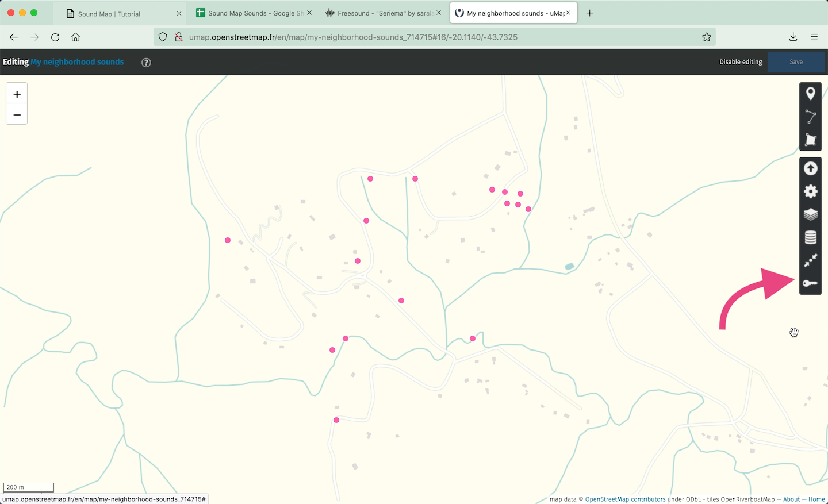The image size is (828, 504).
Task: Click Disable editing
Action: tap(740, 62)
